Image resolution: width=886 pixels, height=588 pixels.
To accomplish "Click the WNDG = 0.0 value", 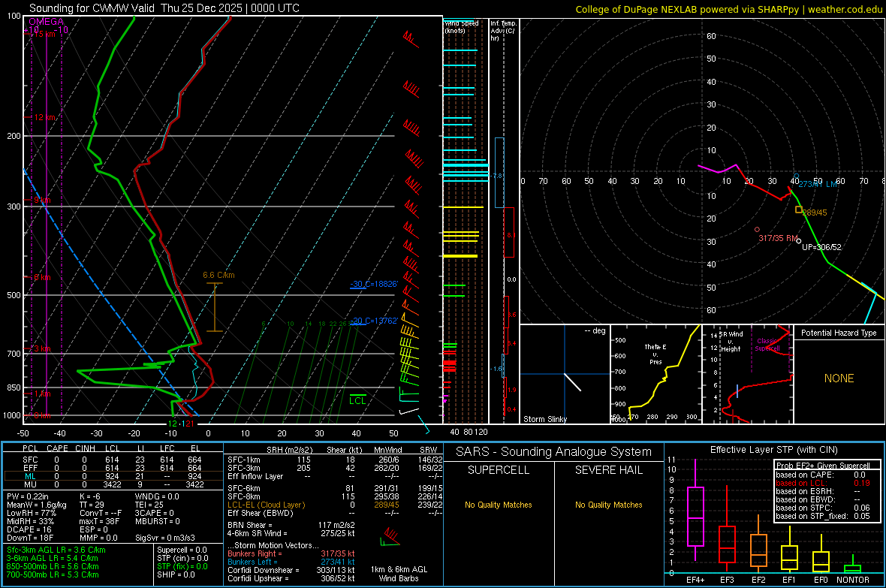I will coord(157,496).
